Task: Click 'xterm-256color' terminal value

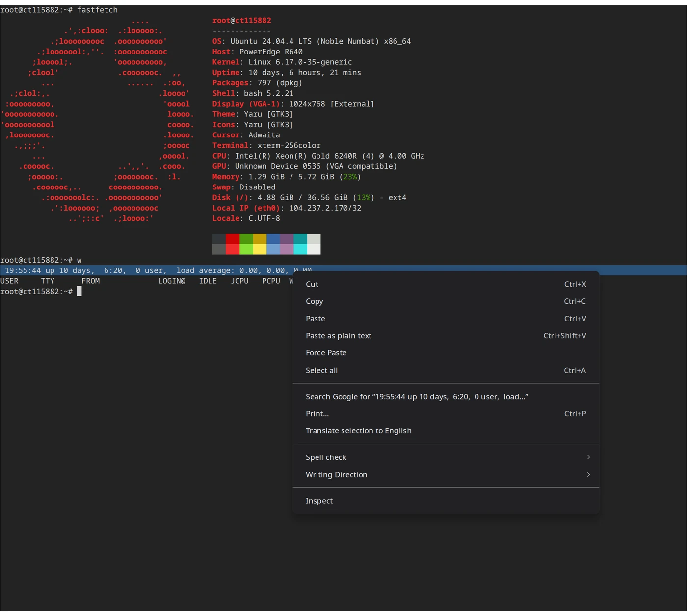Action: [289, 145]
